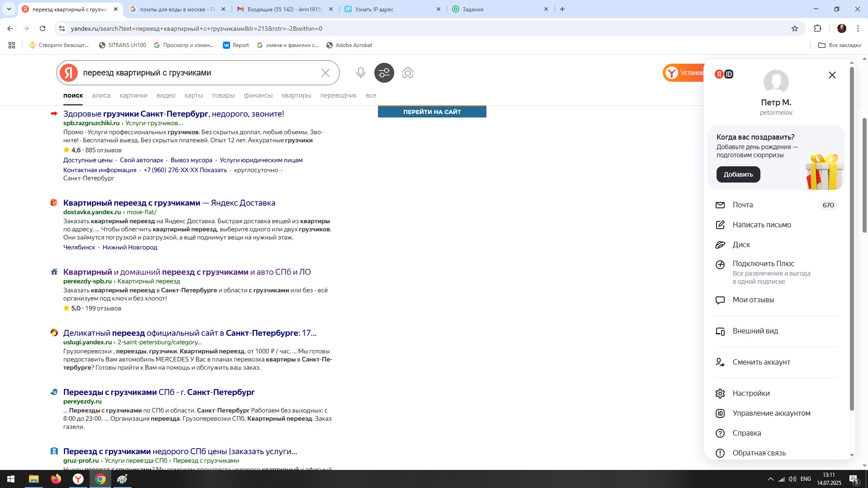Open Почта from the account panel

(x=776, y=205)
